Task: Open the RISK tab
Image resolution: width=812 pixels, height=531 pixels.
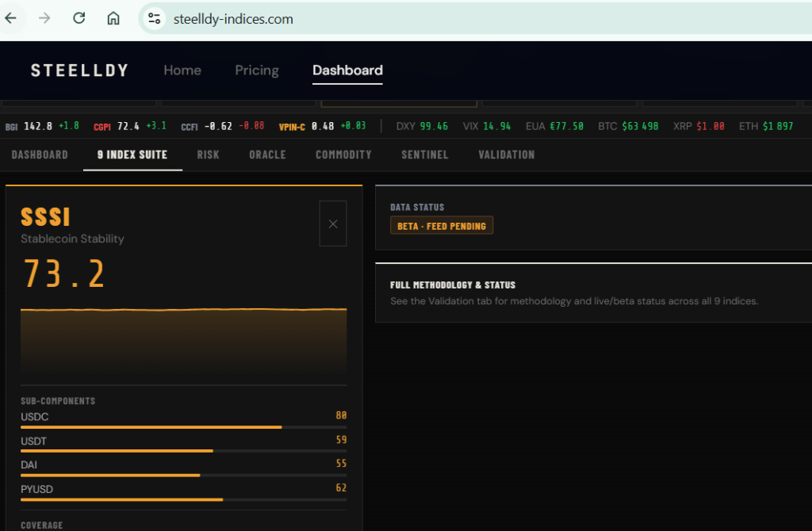Action: pos(209,155)
